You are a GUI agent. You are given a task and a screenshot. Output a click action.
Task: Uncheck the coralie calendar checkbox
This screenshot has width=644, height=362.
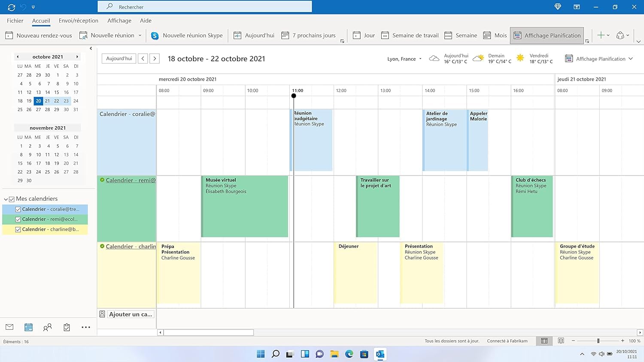(x=18, y=209)
